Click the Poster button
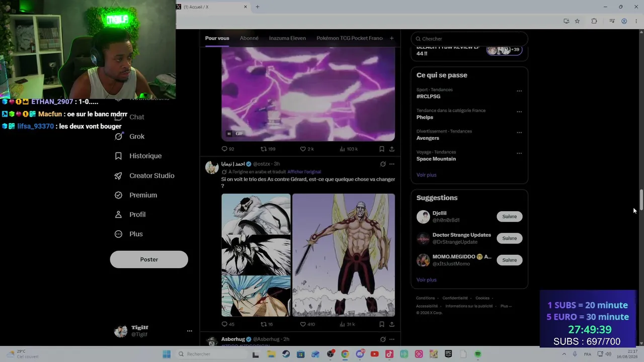 coord(149,259)
